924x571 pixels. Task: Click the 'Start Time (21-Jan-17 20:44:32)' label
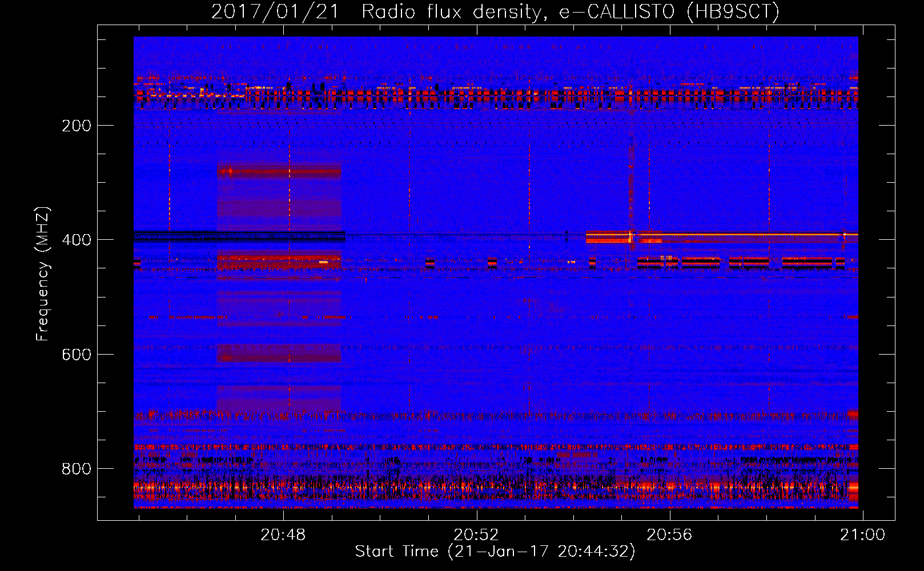(495, 552)
